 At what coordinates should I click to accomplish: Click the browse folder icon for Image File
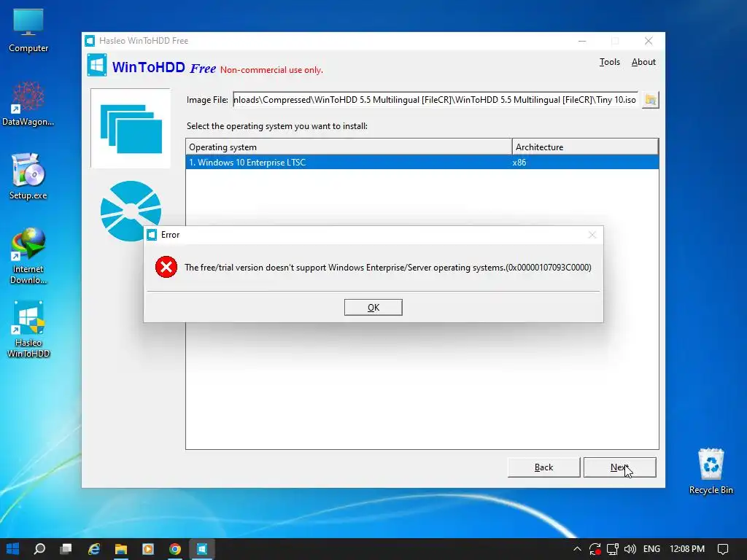pos(650,100)
